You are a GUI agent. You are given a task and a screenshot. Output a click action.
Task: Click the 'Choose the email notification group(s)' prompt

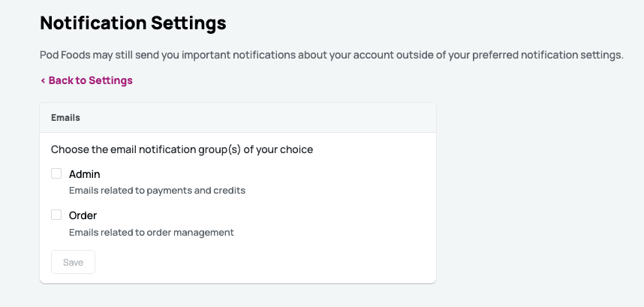click(x=182, y=149)
